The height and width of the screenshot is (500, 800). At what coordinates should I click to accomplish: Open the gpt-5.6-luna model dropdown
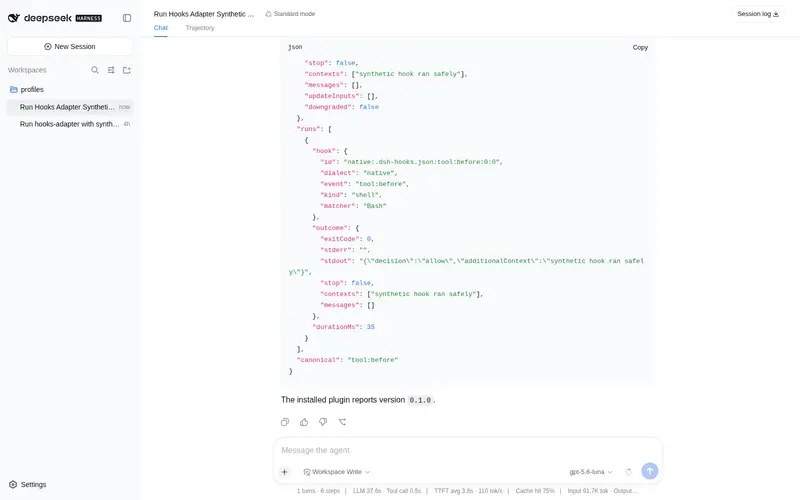click(x=591, y=472)
